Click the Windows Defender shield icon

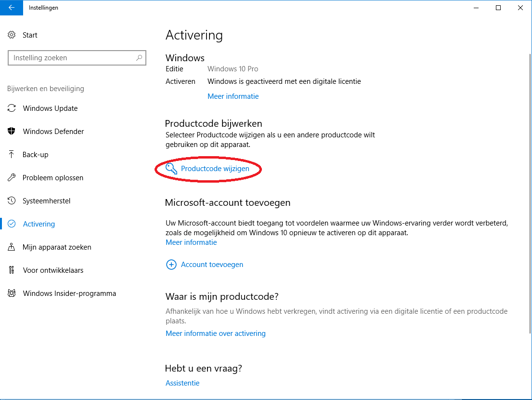click(x=12, y=131)
